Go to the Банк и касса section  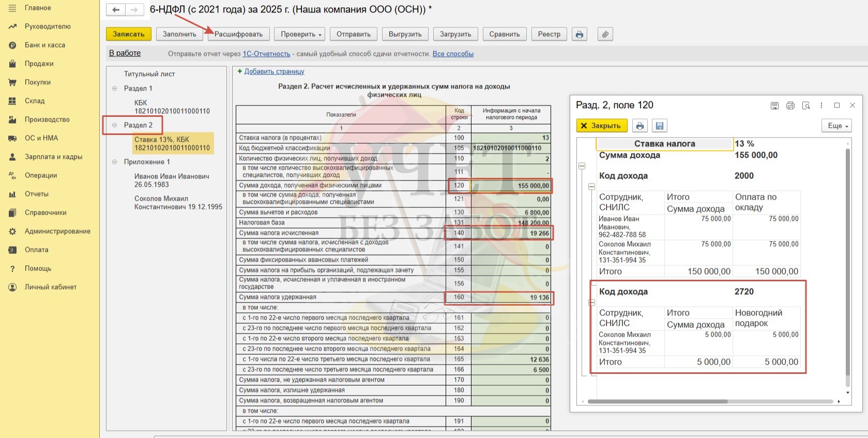point(45,45)
